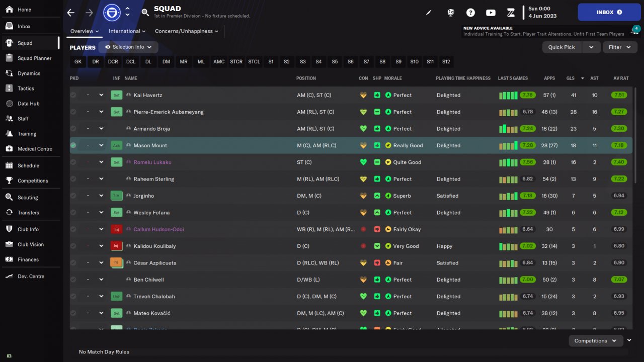The image size is (644, 362).
Task: Open Callum Hudson-Odoi's player profile
Action: coord(158,229)
